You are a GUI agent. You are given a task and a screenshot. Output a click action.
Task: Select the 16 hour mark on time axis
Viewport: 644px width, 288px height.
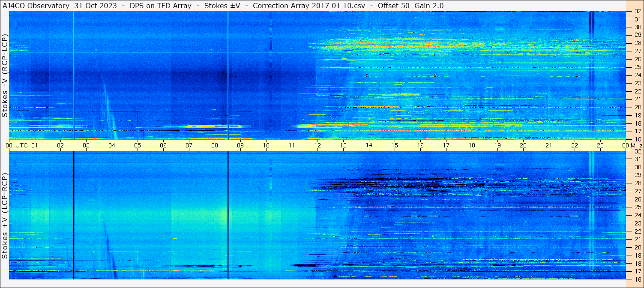(420, 145)
